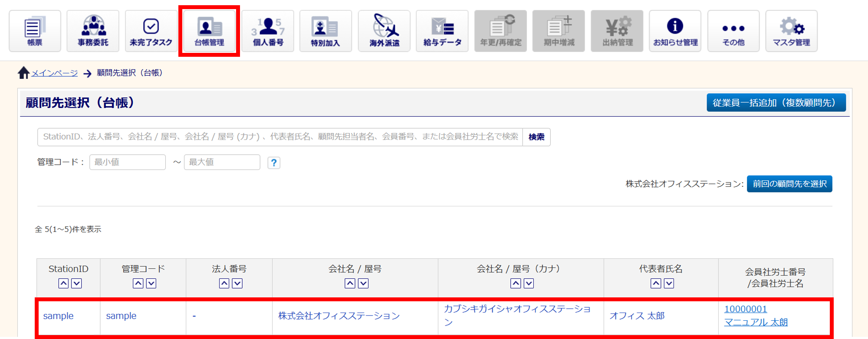The height and width of the screenshot is (339, 868).
Task: Click 従業員一括追加（複数顧問先） button
Action: [x=776, y=103]
